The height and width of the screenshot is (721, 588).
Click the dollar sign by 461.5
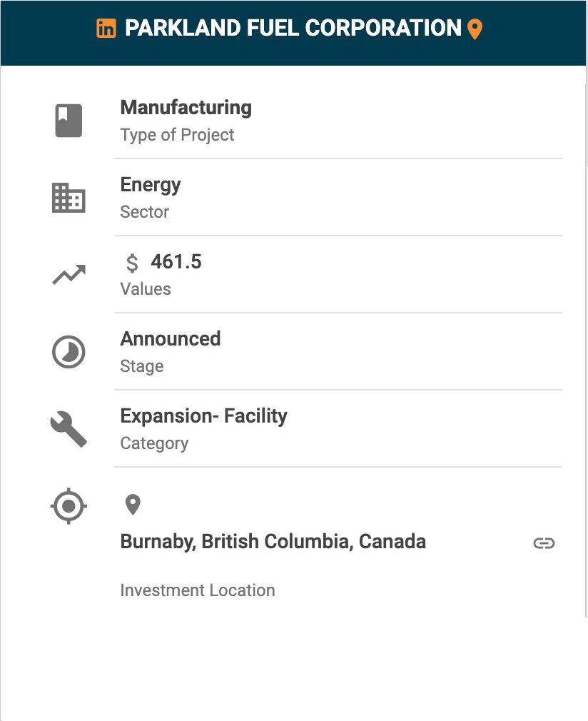click(132, 263)
